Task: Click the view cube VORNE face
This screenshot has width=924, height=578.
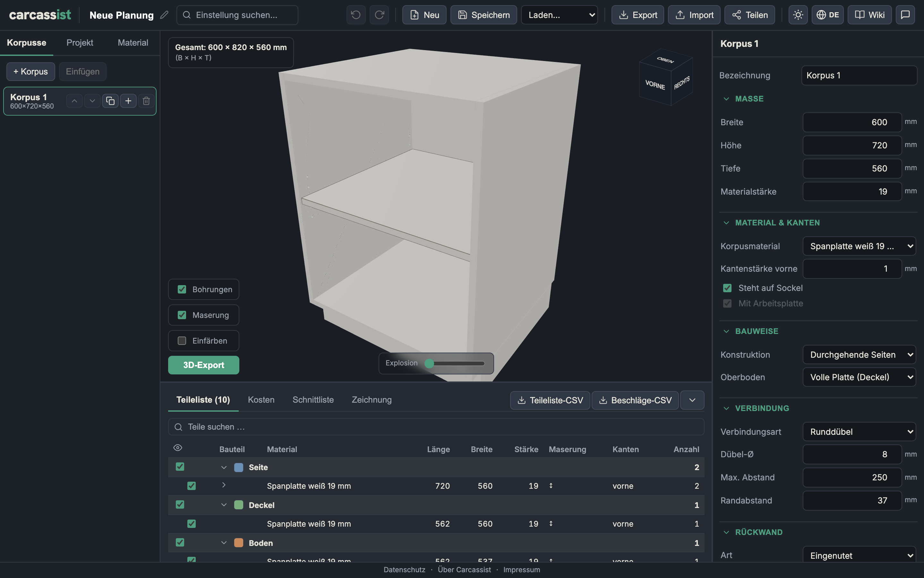Action: 655,85
